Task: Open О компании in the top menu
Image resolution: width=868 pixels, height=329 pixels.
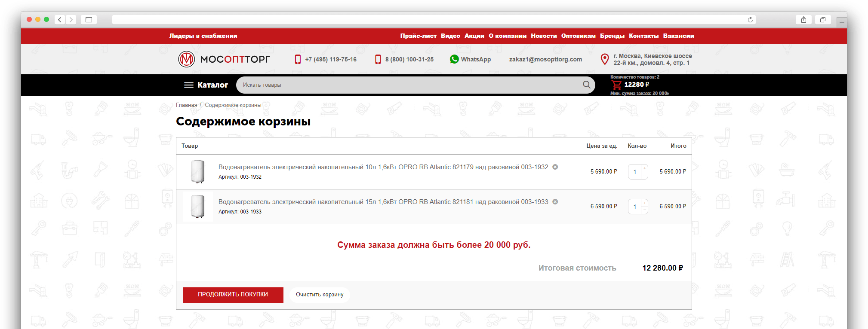Action: (508, 36)
